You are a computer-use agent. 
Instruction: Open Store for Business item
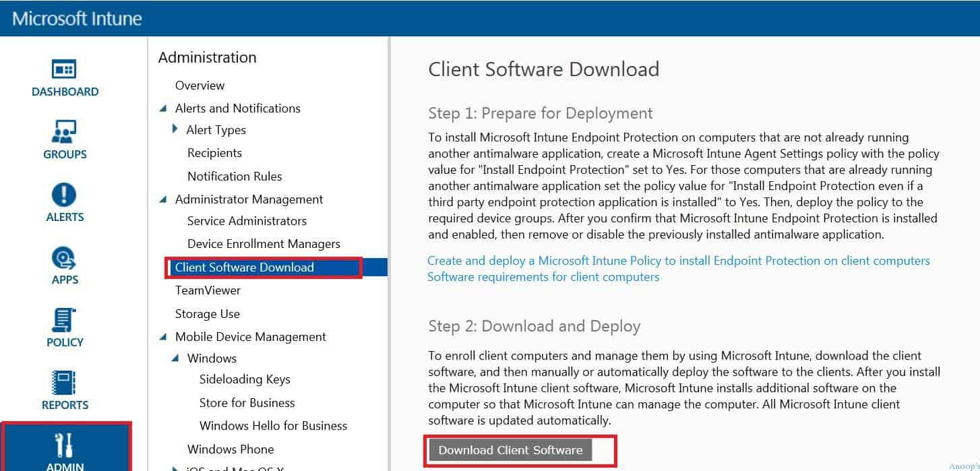click(247, 403)
